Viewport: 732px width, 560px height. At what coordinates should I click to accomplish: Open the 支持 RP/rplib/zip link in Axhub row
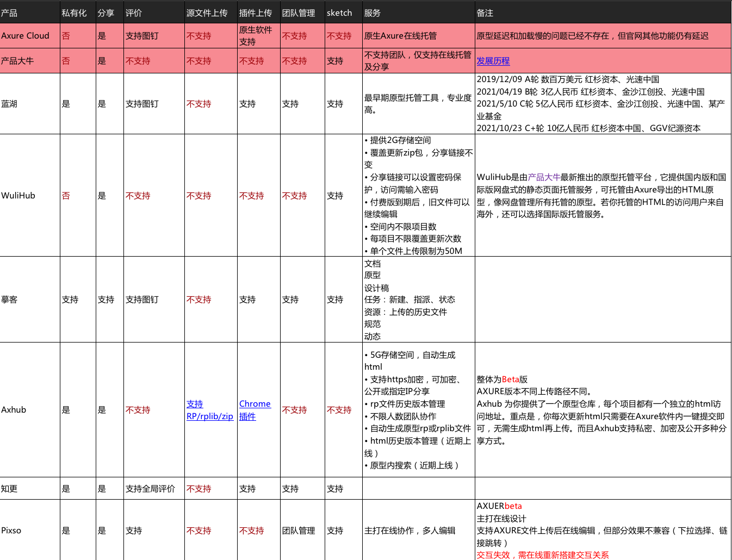coord(210,410)
